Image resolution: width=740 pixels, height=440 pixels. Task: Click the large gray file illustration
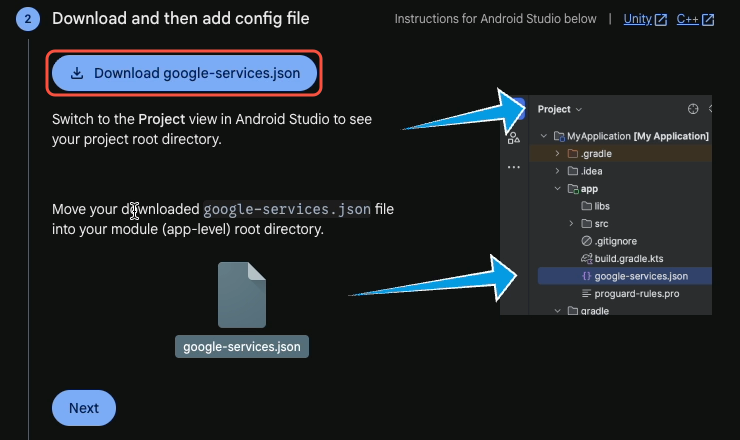point(242,295)
